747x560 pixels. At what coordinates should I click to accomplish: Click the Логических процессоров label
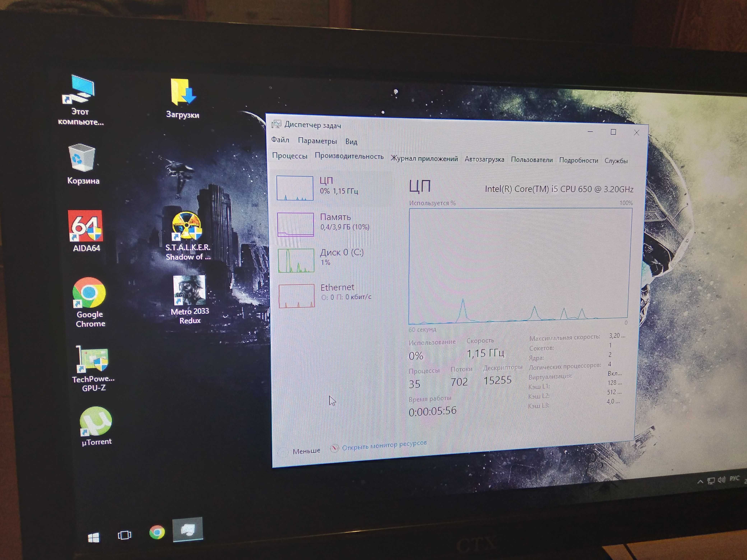pos(565,366)
